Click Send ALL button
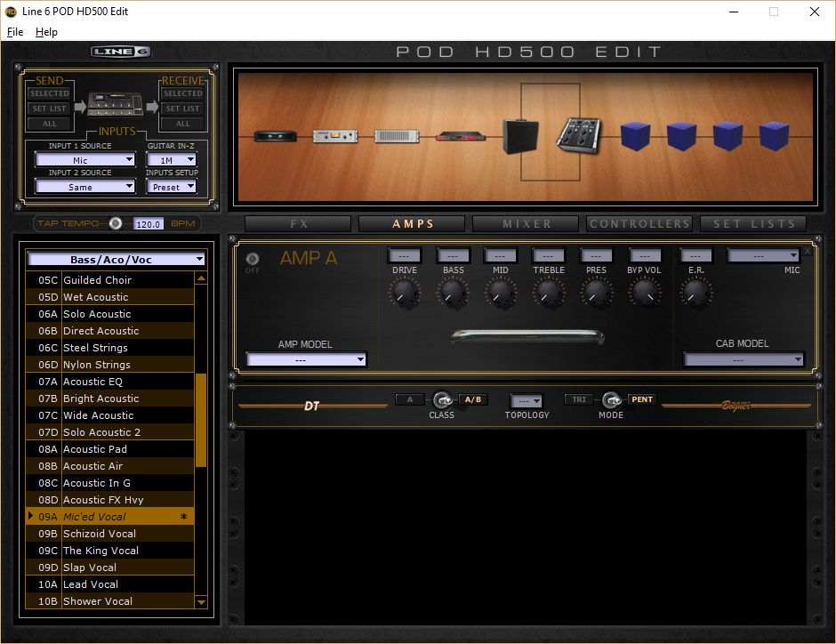Image resolution: width=836 pixels, height=644 pixels. pyautogui.click(x=50, y=124)
